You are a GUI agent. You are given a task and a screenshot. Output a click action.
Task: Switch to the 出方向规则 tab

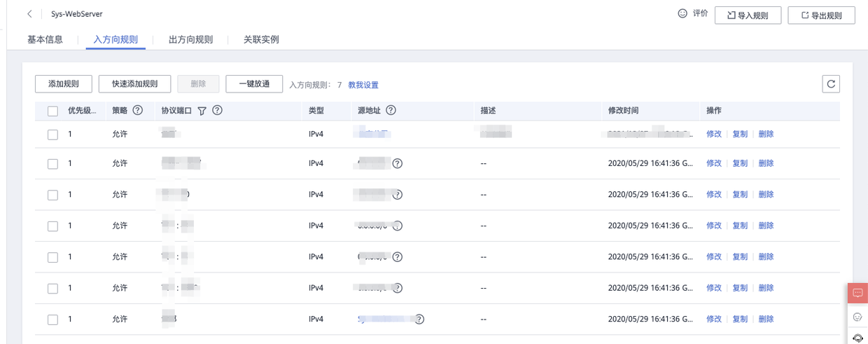pyautogui.click(x=190, y=39)
